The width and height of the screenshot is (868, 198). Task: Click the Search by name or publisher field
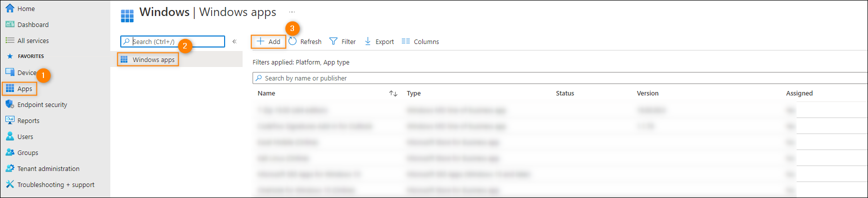click(x=560, y=78)
